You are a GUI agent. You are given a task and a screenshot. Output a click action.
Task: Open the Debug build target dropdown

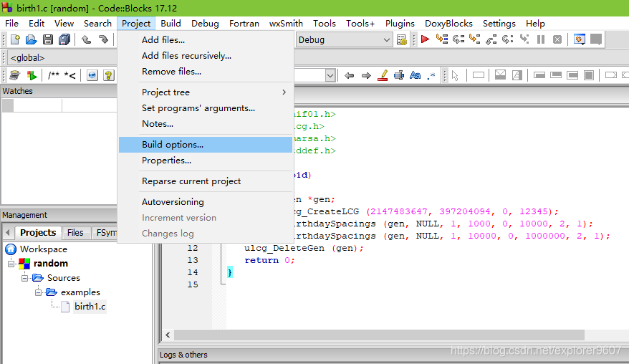point(344,39)
